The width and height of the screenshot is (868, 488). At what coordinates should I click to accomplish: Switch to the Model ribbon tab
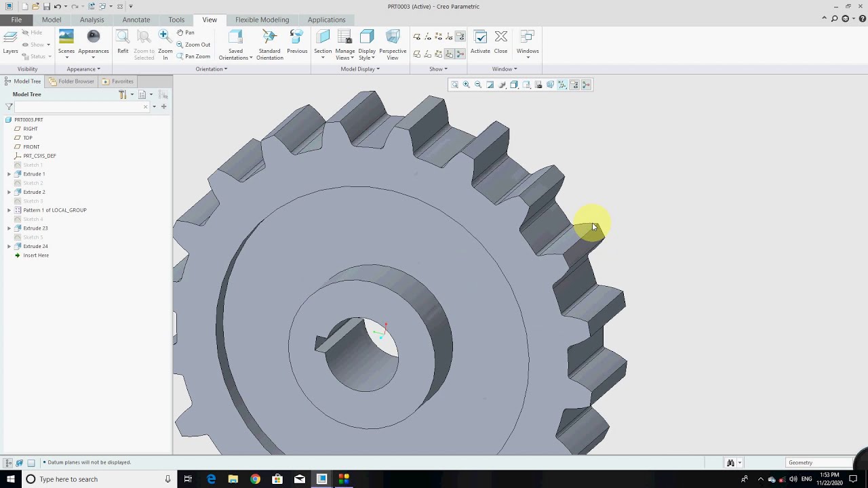click(52, 20)
